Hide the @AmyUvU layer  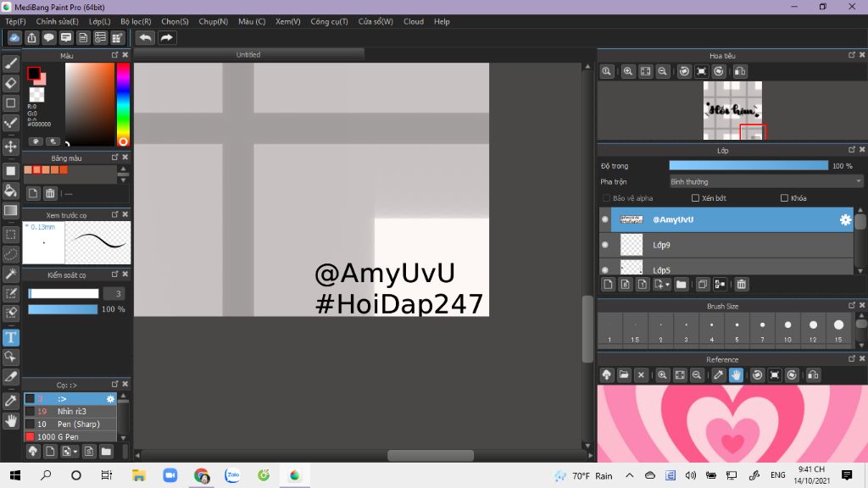[x=605, y=219]
